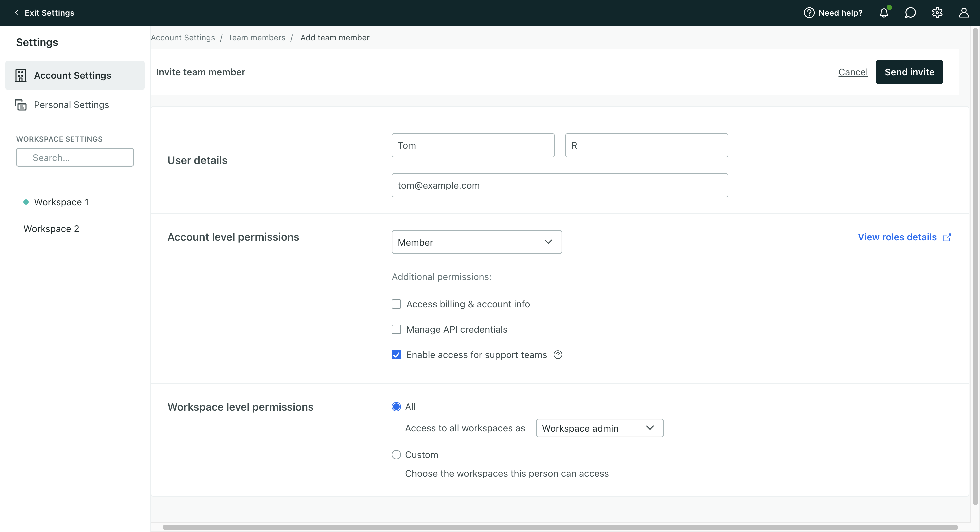Select Workspace 2 in sidebar
Image resolution: width=980 pixels, height=532 pixels.
[51, 229]
